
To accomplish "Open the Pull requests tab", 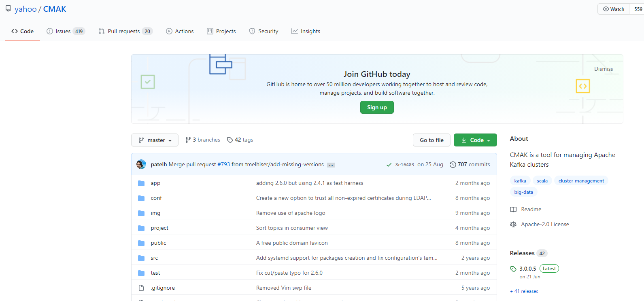I will pyautogui.click(x=125, y=31).
